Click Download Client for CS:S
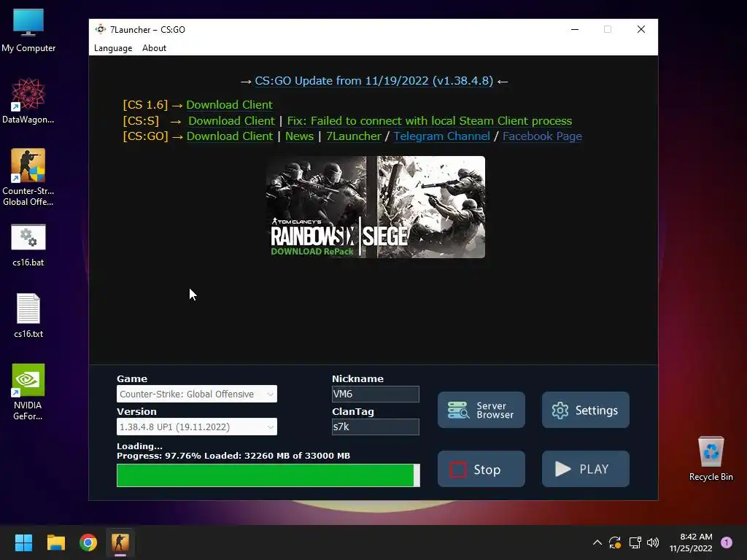This screenshot has width=747, height=560. click(231, 121)
